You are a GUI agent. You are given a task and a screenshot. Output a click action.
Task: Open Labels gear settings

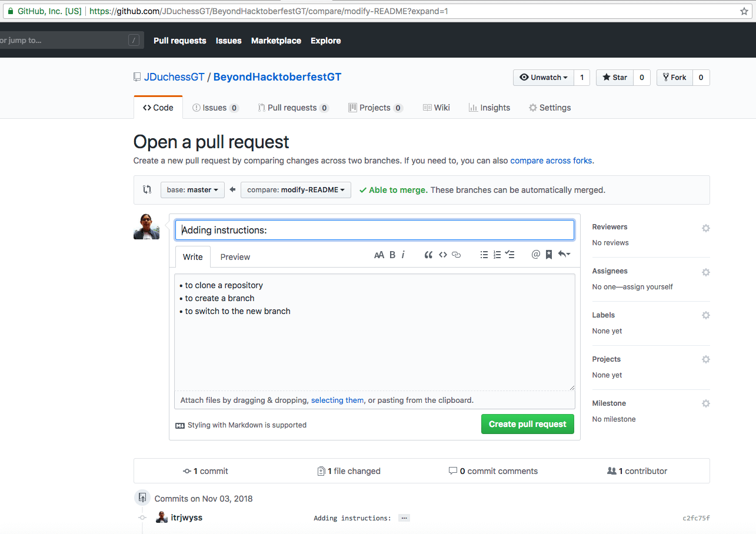coord(706,315)
